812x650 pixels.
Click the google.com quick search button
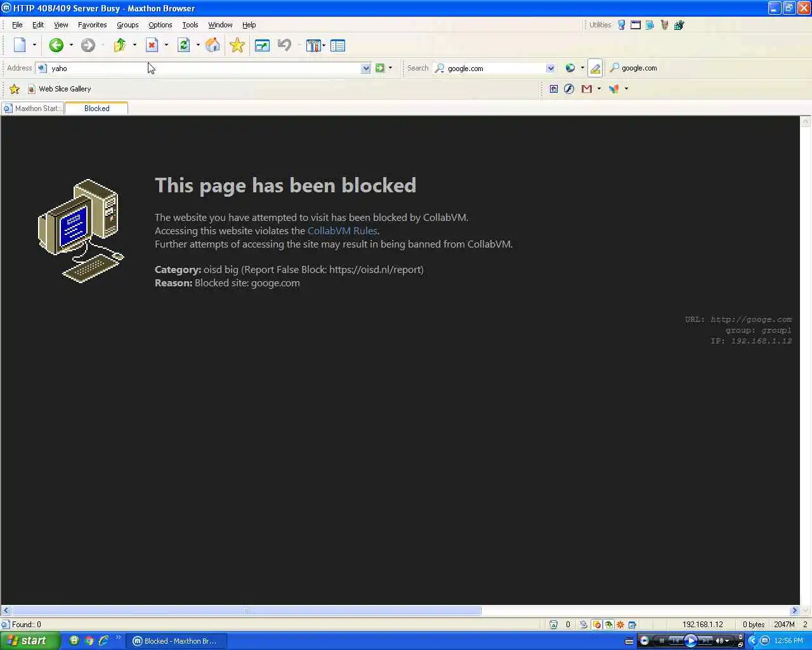634,68
